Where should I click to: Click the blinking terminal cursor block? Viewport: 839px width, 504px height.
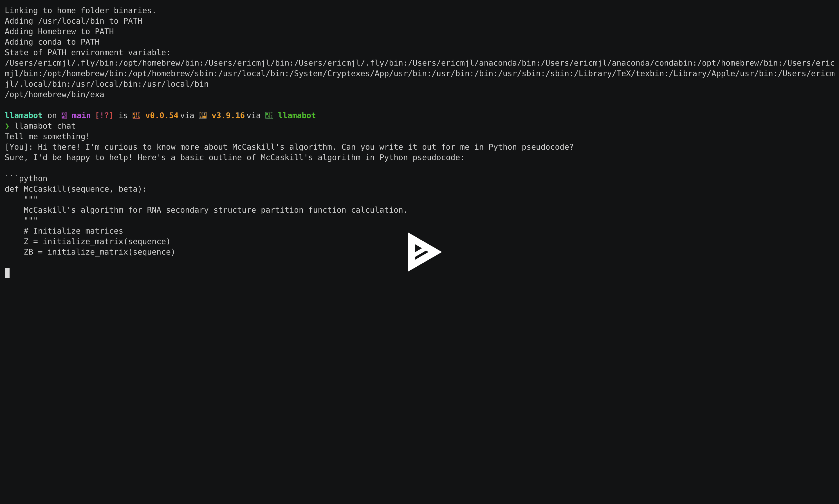tap(7, 273)
